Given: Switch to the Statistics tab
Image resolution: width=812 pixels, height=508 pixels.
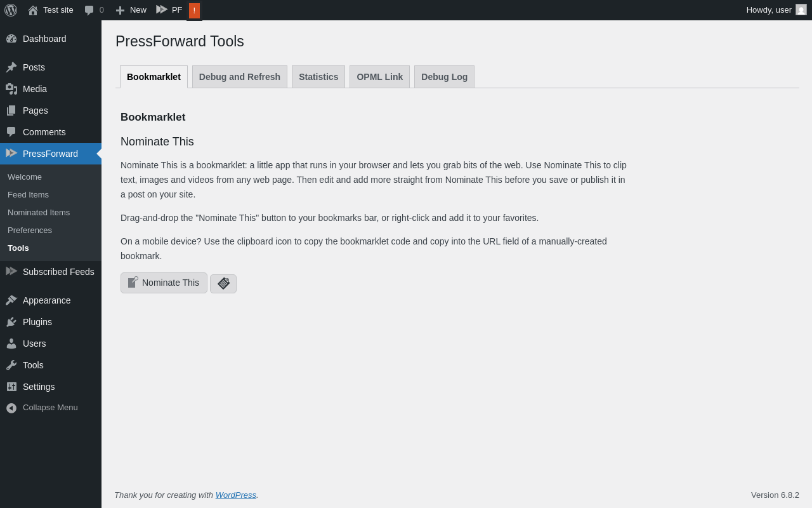Looking at the screenshot, I should 318,77.
